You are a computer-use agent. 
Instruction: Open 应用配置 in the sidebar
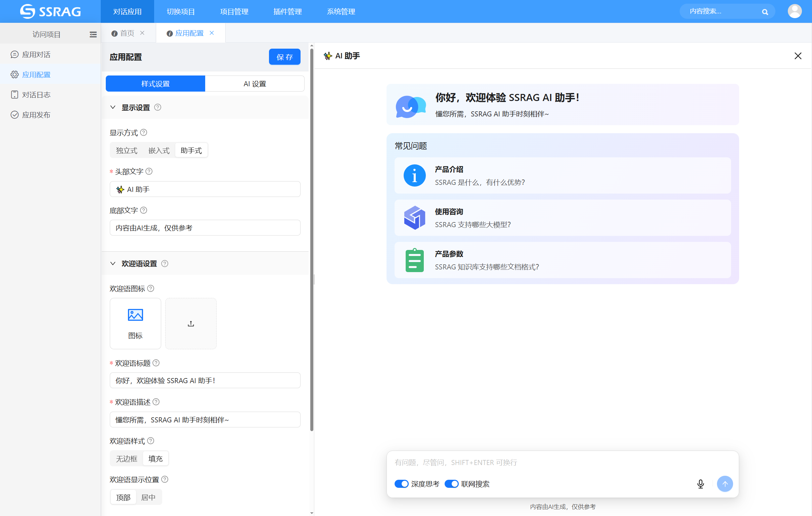(51, 75)
